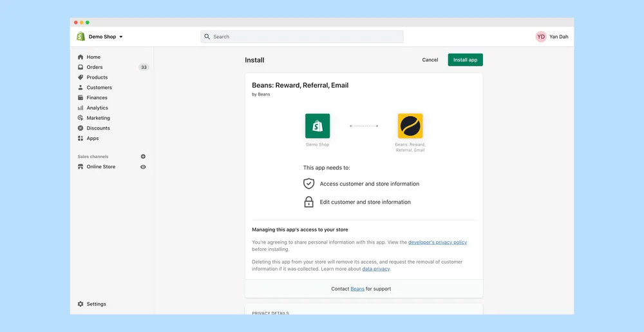
Task: Click the yellow macOS minimize dot
Action: [82, 22]
